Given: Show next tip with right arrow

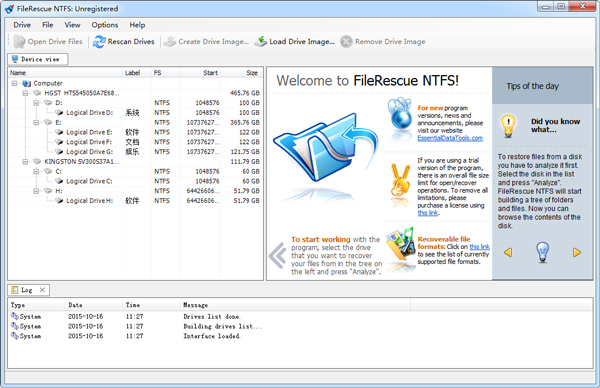Looking at the screenshot, I should coord(577,253).
